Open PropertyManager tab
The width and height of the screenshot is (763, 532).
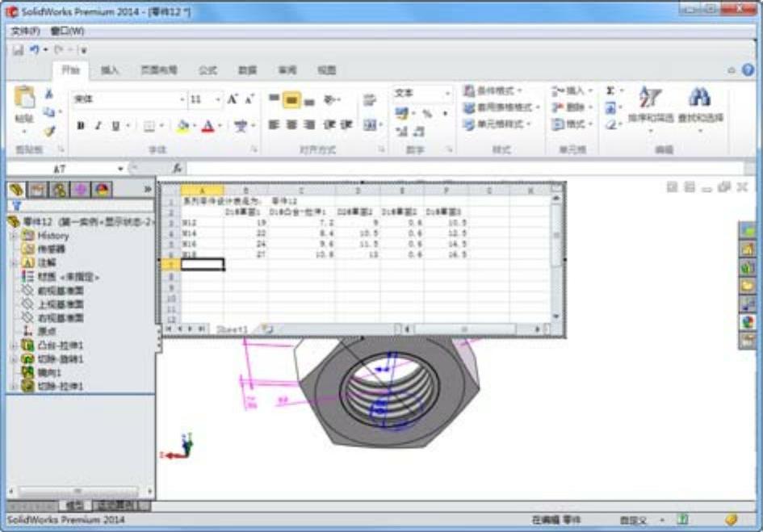(38, 190)
